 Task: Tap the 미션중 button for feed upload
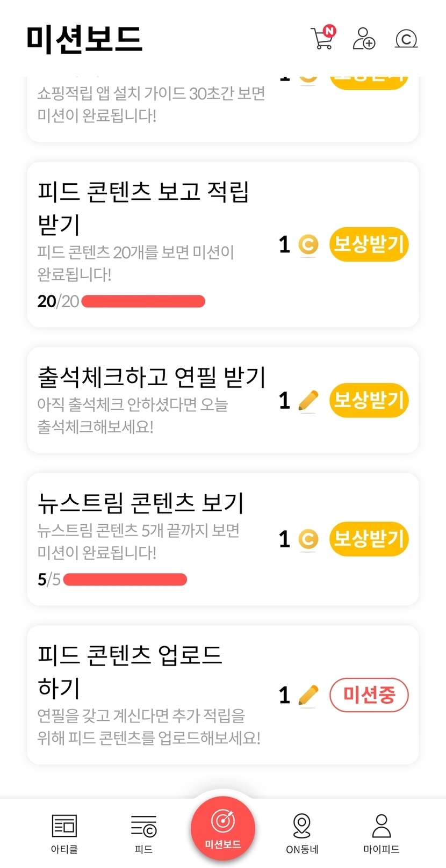pyautogui.click(x=369, y=695)
